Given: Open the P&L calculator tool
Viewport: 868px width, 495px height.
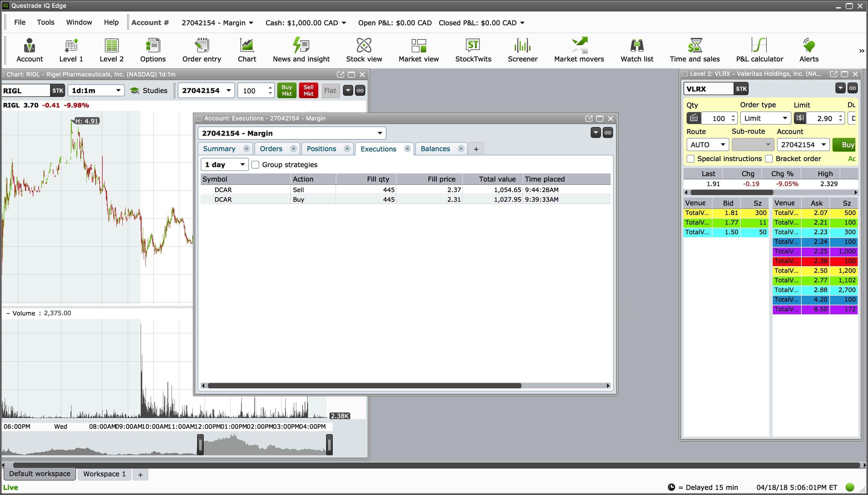Looking at the screenshot, I should (759, 50).
